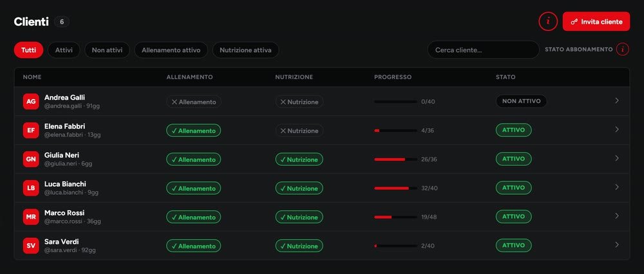Show clients with Allenamento attivo
The height and width of the screenshot is (274, 644).
171,50
